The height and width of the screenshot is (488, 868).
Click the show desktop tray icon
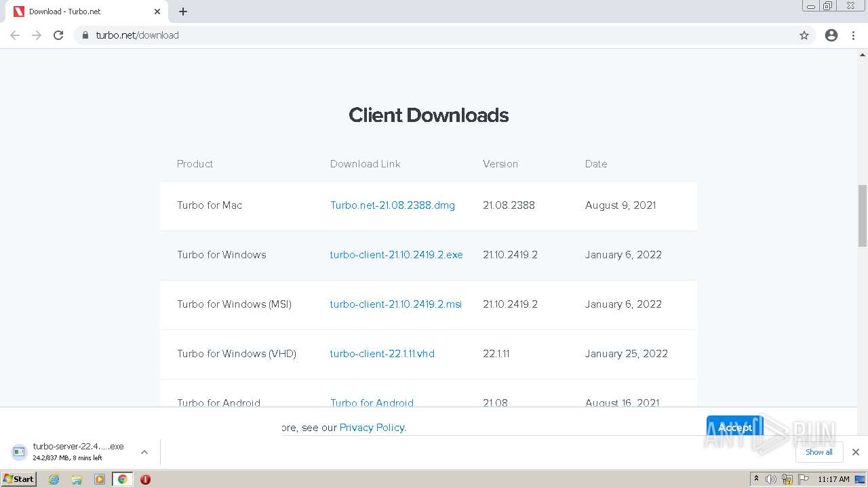(860, 479)
